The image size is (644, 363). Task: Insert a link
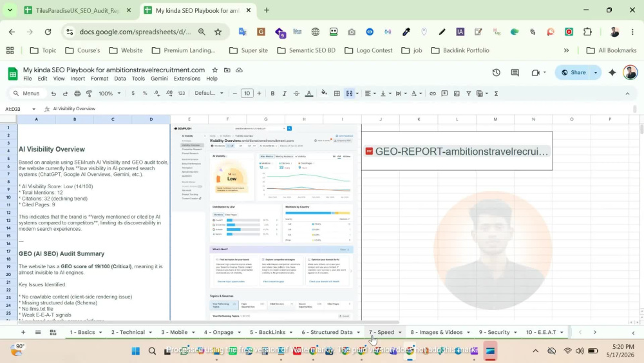tap(433, 93)
